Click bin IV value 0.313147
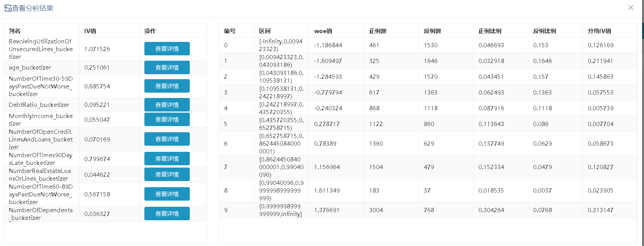The width and height of the screenshot is (644, 246). [601, 210]
